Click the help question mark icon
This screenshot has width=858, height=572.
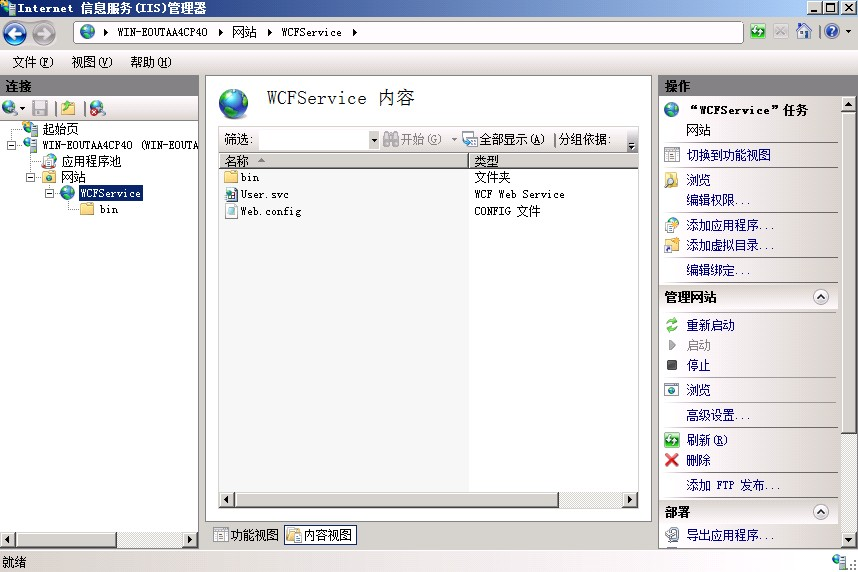pyautogui.click(x=832, y=31)
